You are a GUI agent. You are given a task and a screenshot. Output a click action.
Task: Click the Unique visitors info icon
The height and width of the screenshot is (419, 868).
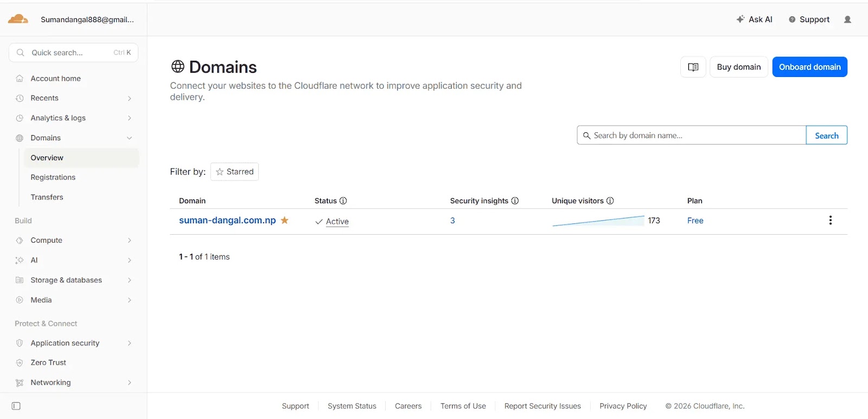(610, 201)
